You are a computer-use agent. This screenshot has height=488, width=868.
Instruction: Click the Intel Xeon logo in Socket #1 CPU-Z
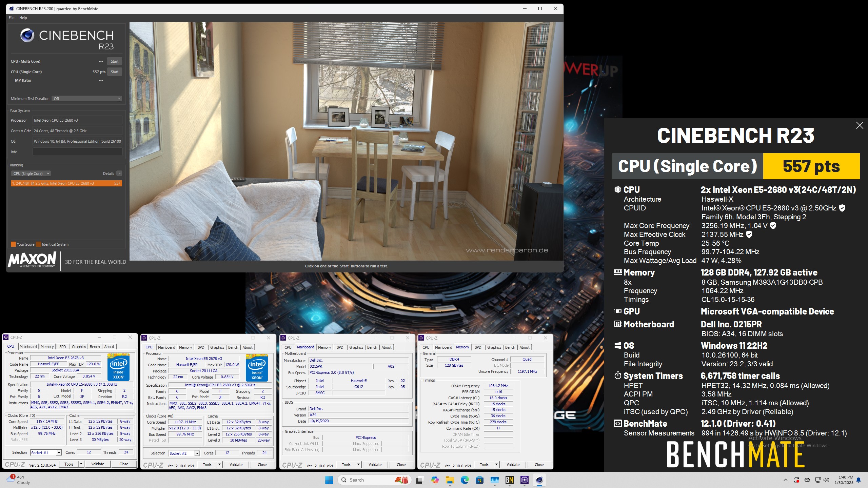click(x=118, y=367)
